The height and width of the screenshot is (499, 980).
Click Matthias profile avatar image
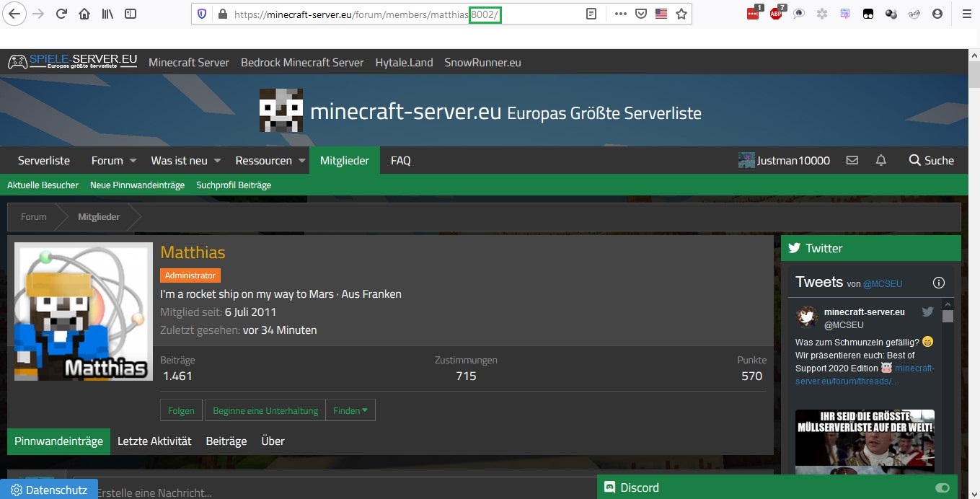pos(84,312)
